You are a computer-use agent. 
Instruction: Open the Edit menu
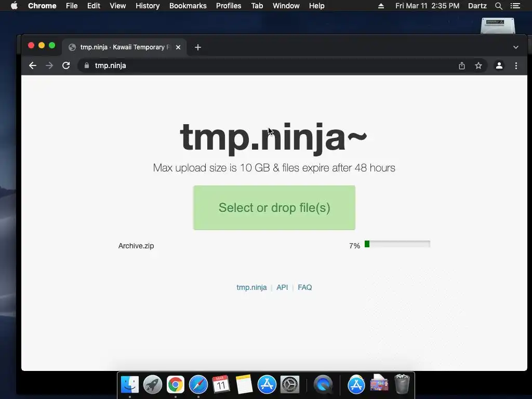pos(94,6)
